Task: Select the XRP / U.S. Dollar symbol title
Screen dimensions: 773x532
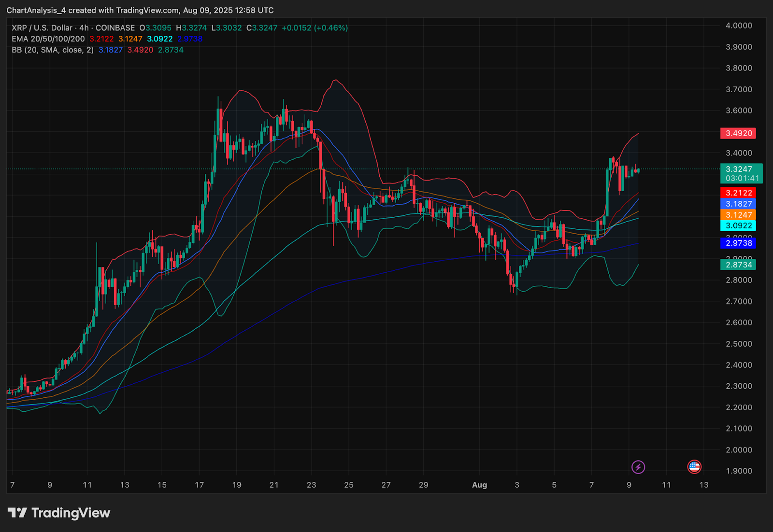Action: (x=42, y=28)
